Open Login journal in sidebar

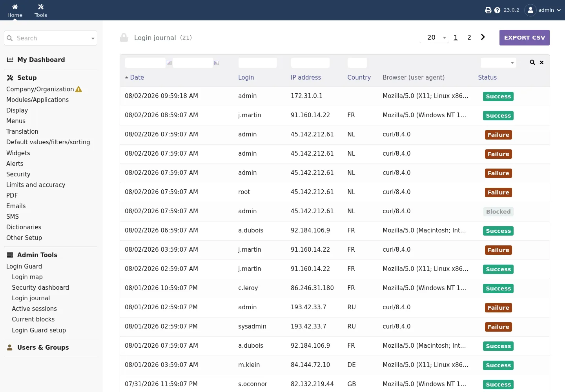[x=31, y=298]
